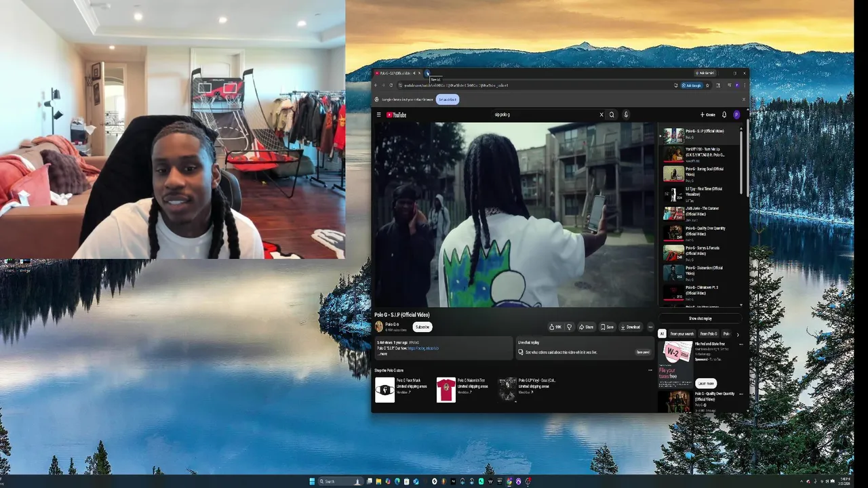Viewport: 868px width, 488px height.
Task: Open File Explorer from the taskbar
Action: tap(378, 481)
